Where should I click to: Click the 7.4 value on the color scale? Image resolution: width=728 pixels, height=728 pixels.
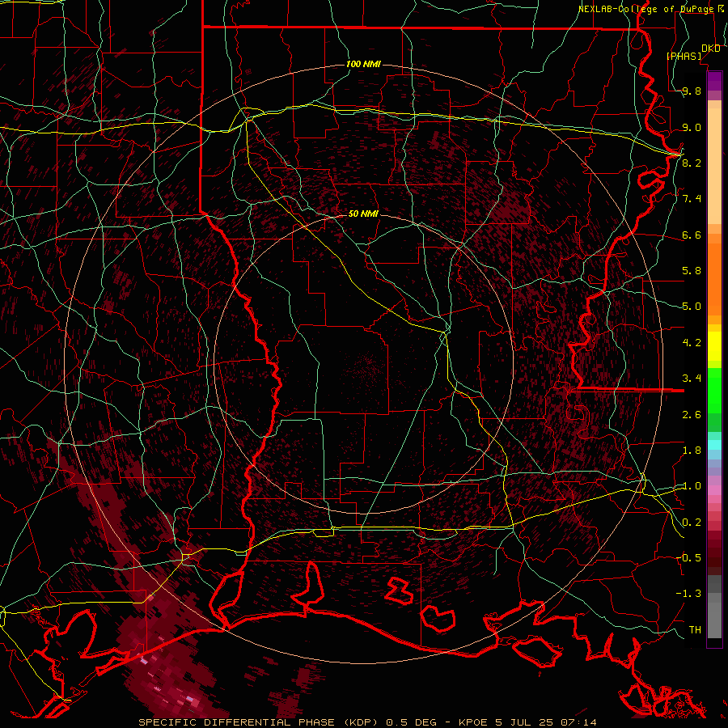point(692,199)
